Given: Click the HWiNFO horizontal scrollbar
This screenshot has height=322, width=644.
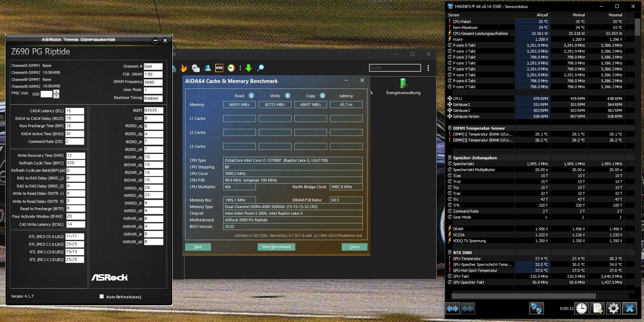Looking at the screenshot, I should 523,296.
